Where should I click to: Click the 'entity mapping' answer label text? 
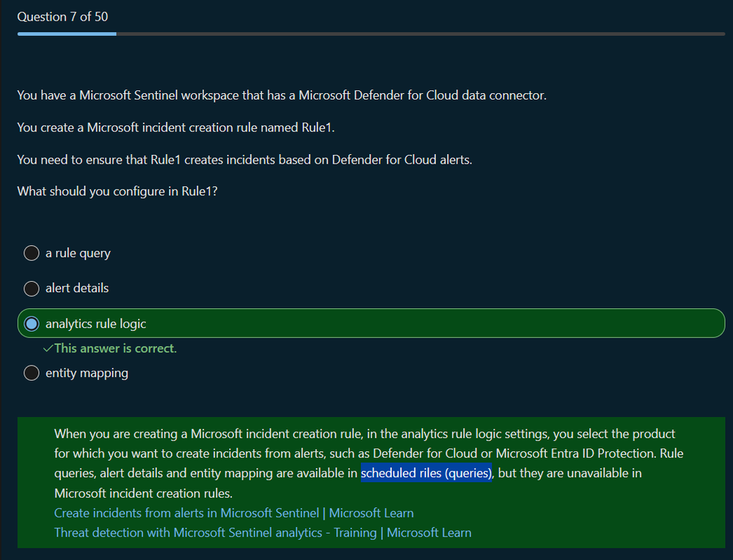(x=87, y=373)
